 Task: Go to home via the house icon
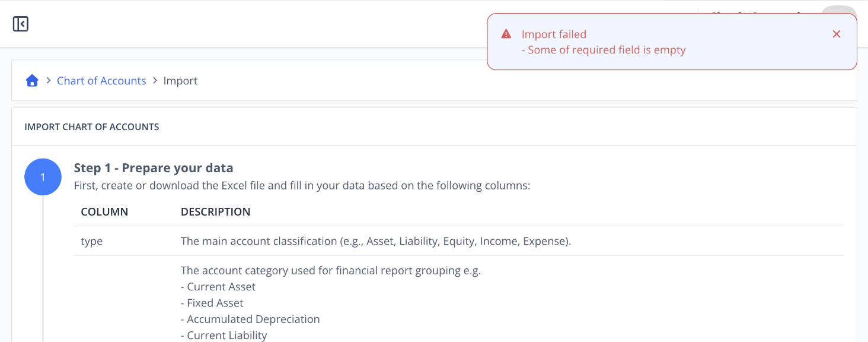[x=32, y=81]
